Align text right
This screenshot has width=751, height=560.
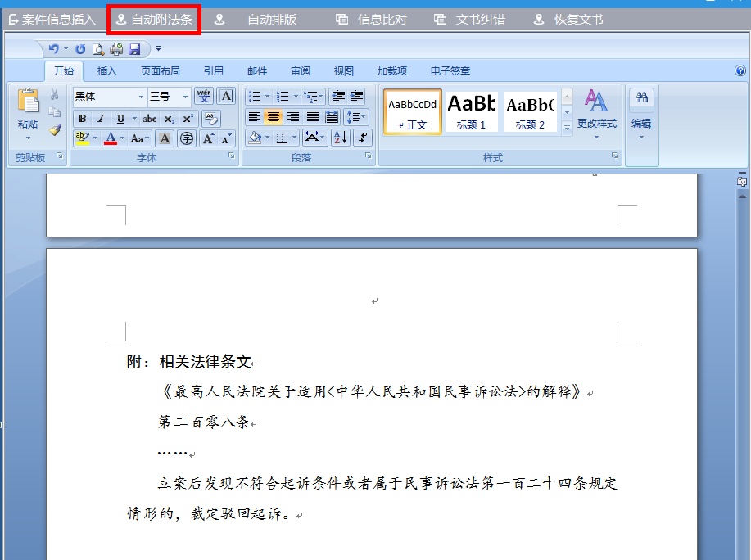(x=292, y=117)
